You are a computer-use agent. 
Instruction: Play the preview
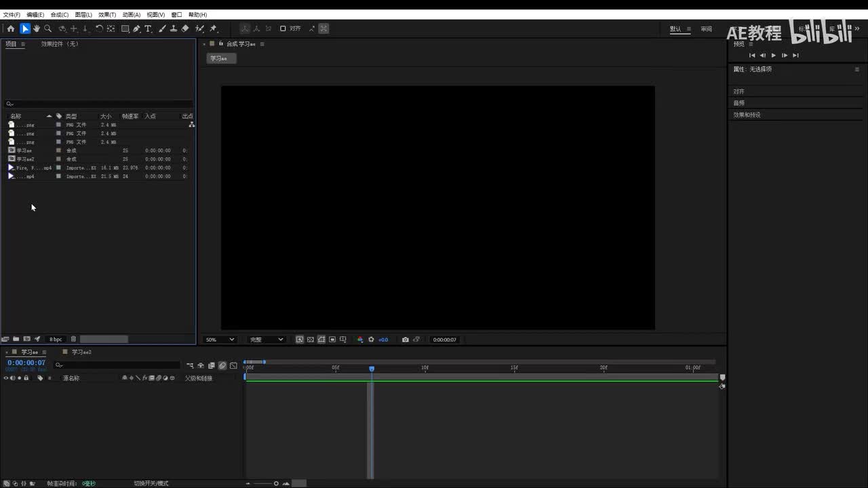(774, 56)
